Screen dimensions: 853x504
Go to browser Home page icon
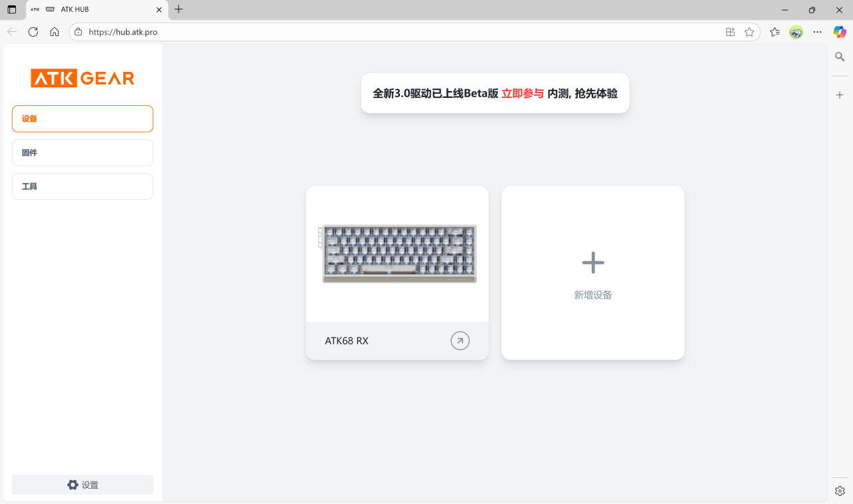(x=55, y=32)
